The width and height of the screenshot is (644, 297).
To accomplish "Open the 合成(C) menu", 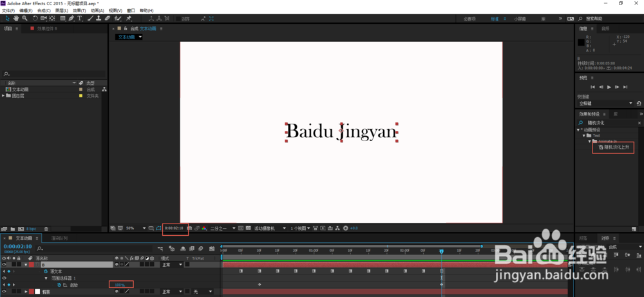I will (x=44, y=10).
